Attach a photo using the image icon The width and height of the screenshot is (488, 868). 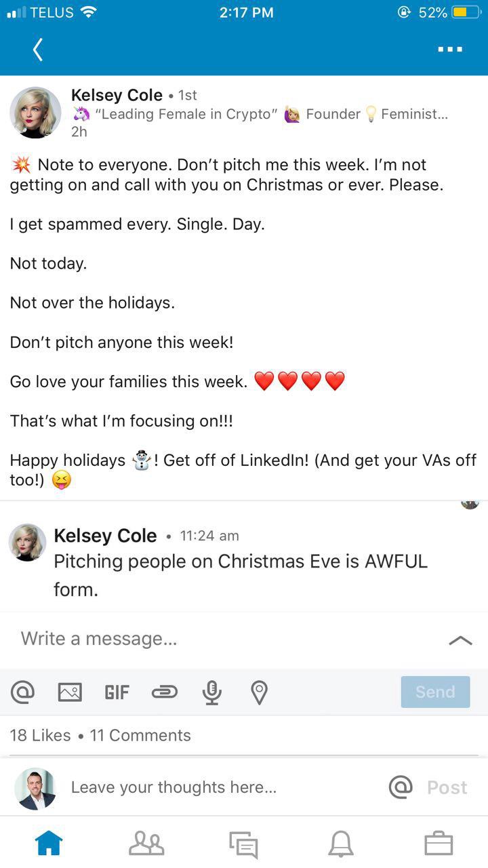70,692
